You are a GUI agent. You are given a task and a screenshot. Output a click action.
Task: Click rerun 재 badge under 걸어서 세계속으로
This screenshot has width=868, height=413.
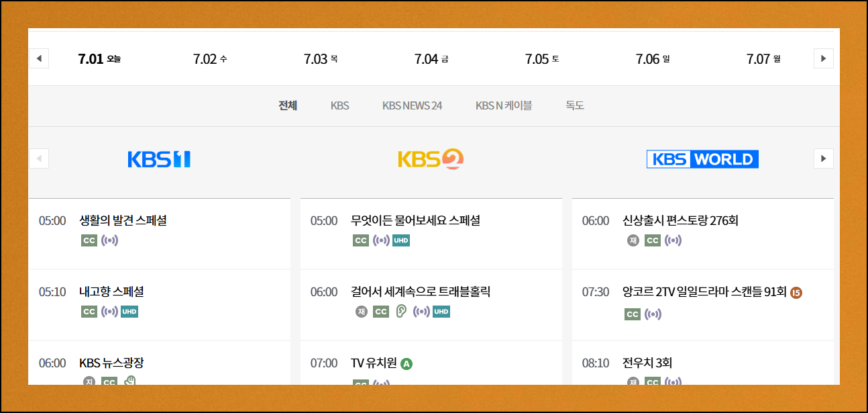[x=362, y=312]
